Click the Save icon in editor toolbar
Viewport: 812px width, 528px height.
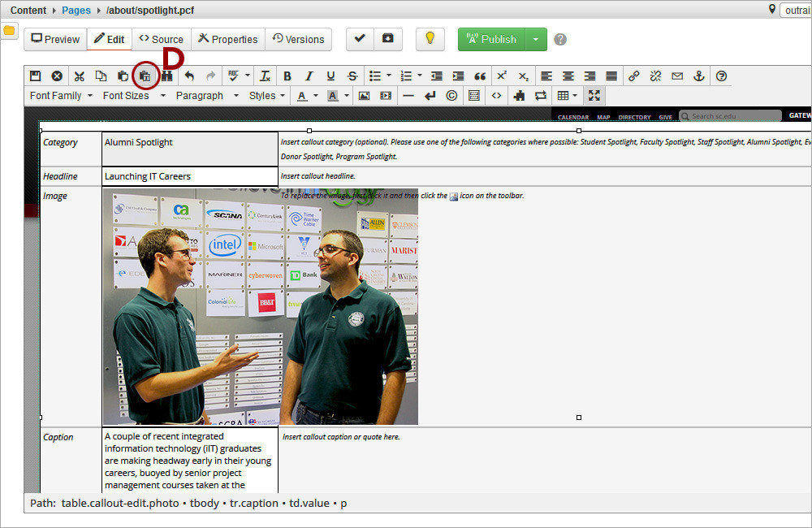(x=35, y=76)
